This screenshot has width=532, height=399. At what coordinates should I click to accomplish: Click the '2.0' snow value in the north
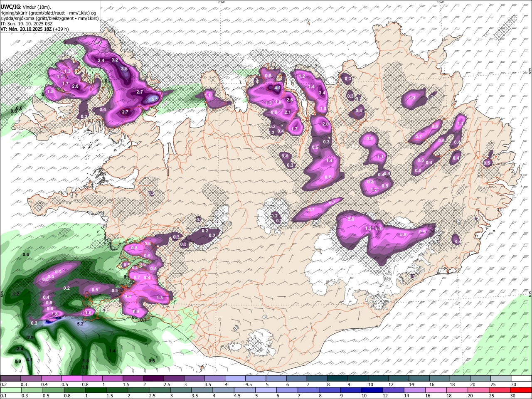[325, 124]
